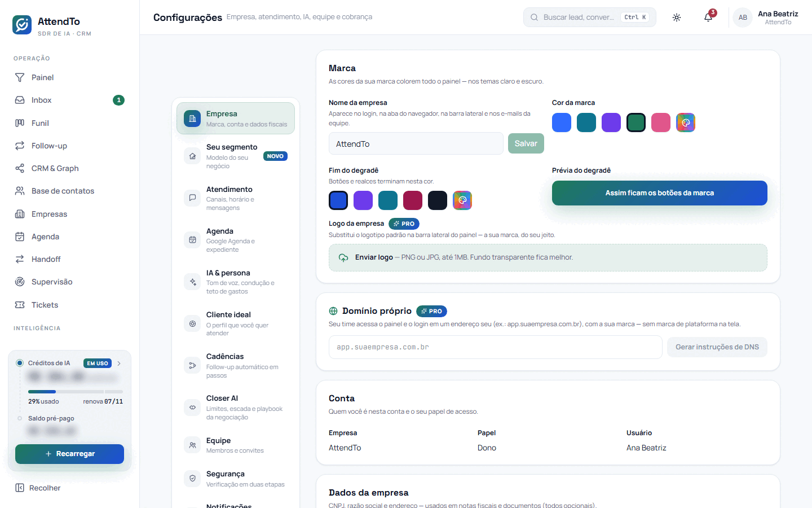Focus the app.suaempresa.com.br domain field
Image resolution: width=812 pixels, height=508 pixels.
(496, 347)
